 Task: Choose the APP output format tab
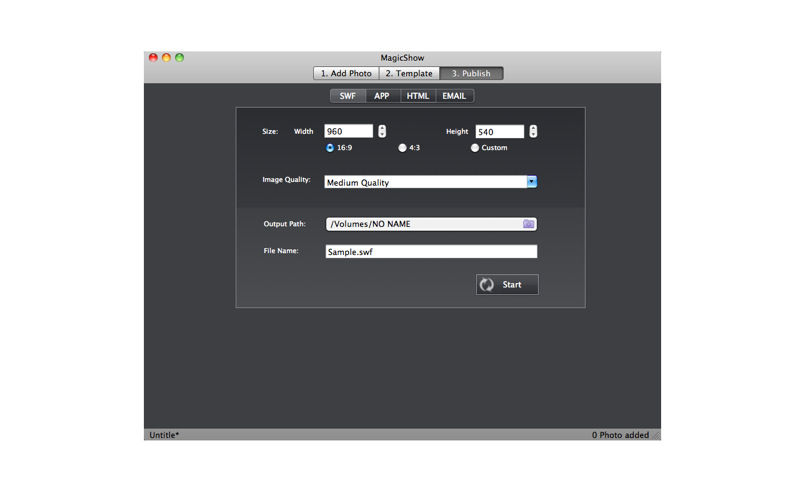click(x=382, y=96)
